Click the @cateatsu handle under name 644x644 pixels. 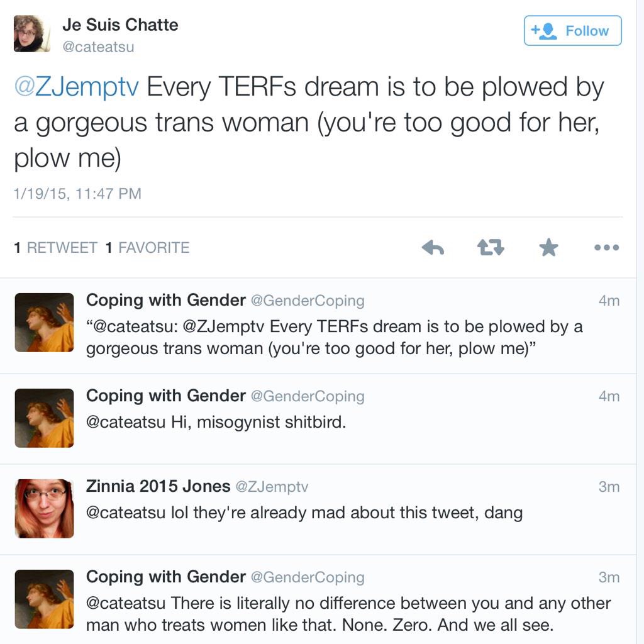[98, 47]
